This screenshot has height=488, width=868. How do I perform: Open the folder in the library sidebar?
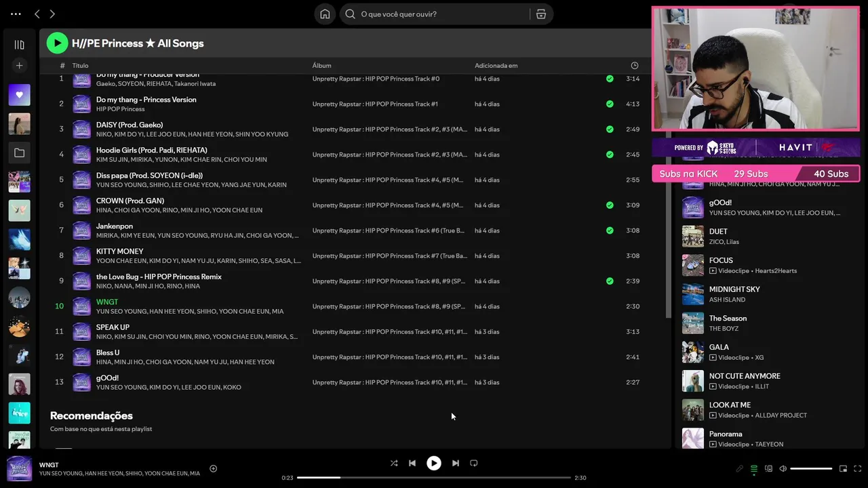tap(19, 153)
